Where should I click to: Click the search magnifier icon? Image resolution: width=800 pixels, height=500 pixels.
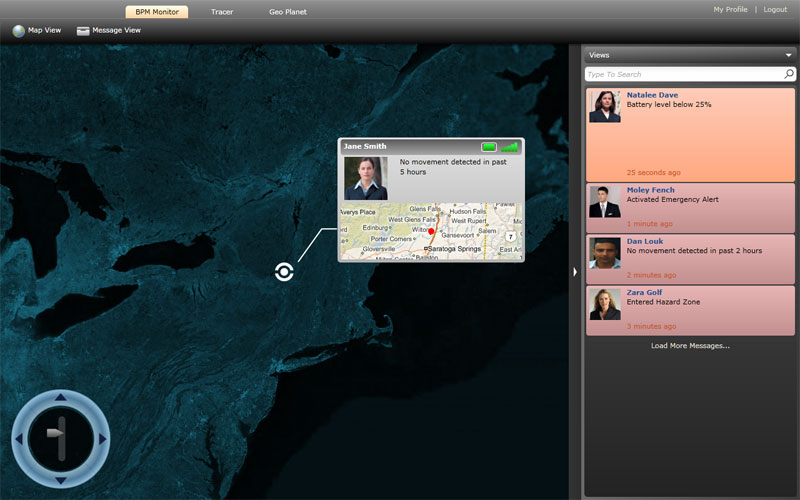pos(788,74)
